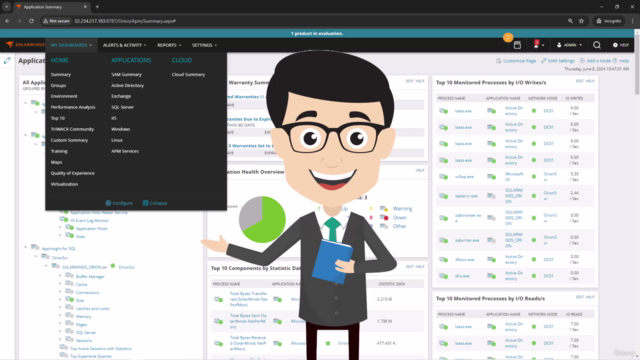This screenshot has width=640, height=360.
Task: Open Sessions tree item
Action: pos(84,341)
